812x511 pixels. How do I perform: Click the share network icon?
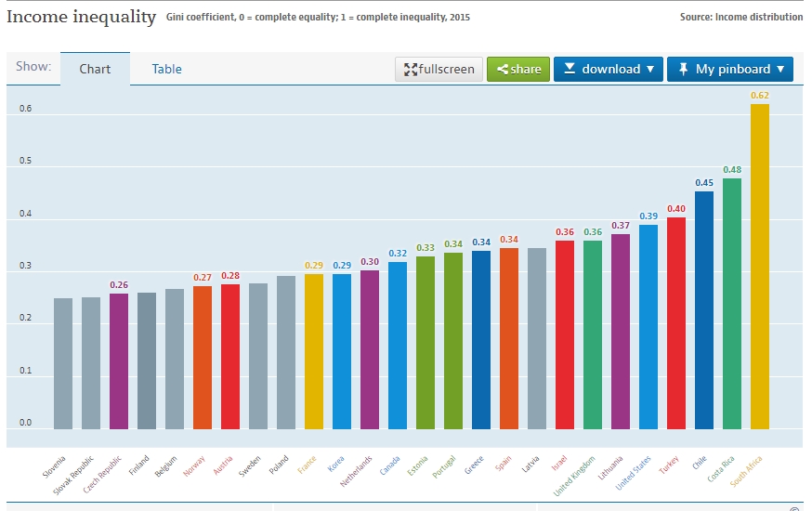click(x=503, y=69)
